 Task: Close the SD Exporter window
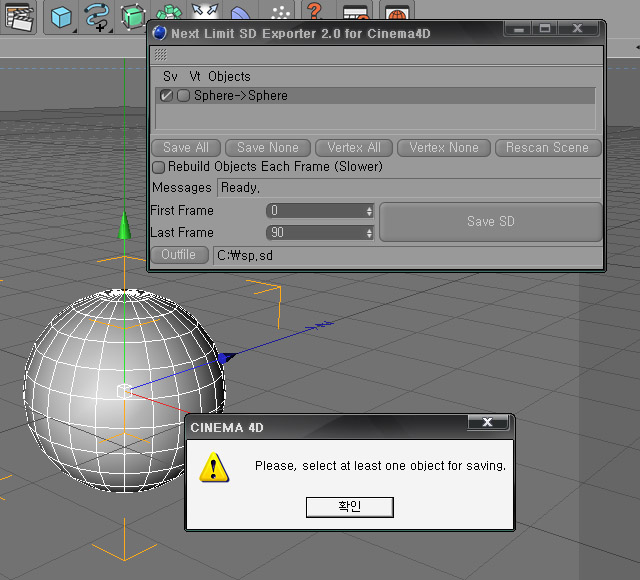[577, 29]
